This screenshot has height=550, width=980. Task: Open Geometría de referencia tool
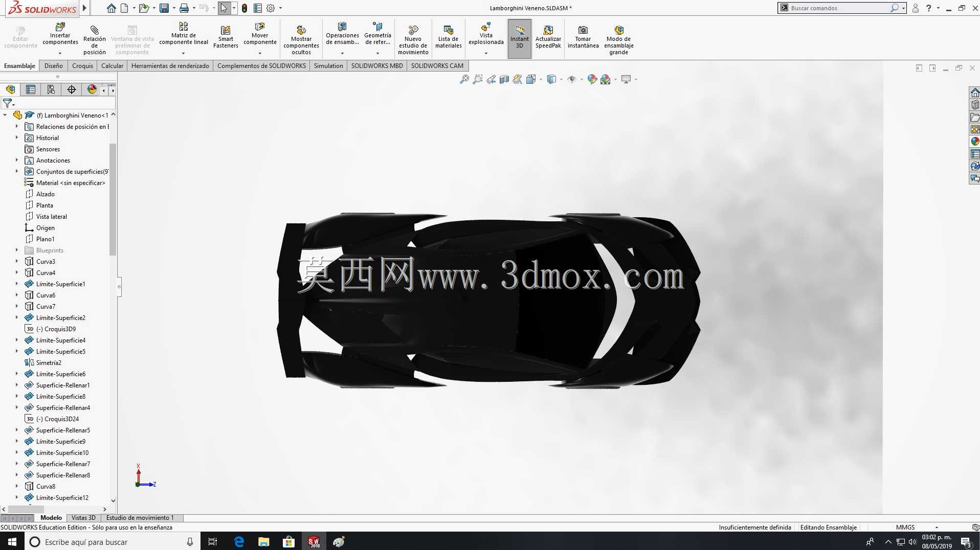(x=377, y=34)
